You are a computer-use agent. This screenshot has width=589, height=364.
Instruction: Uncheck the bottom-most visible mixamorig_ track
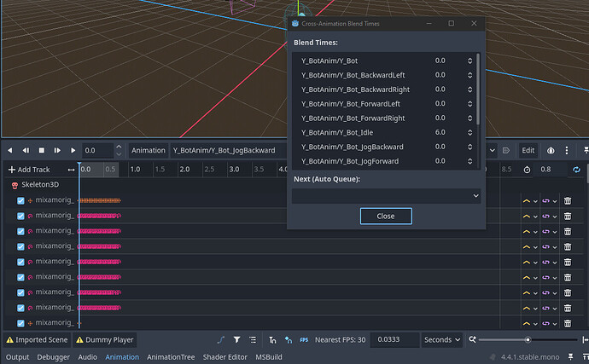(x=20, y=323)
